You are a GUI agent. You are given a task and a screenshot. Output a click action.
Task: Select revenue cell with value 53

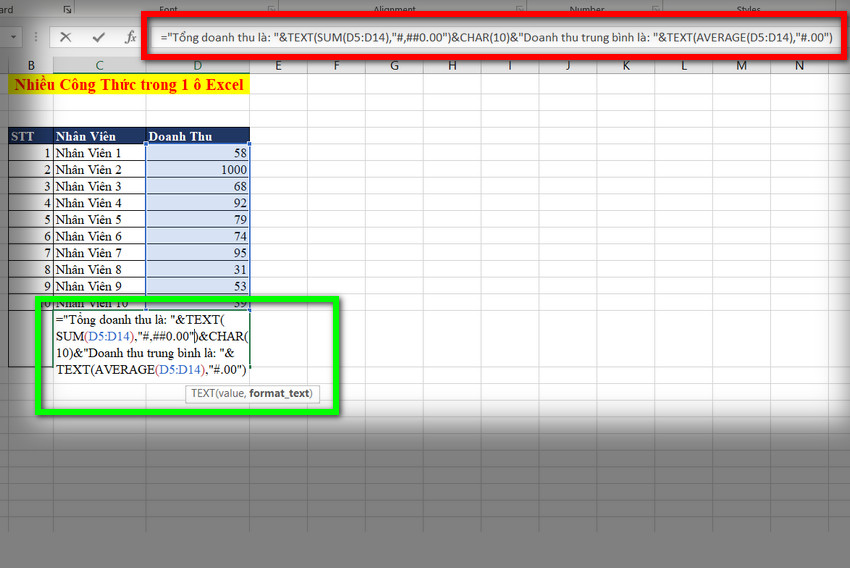197,286
